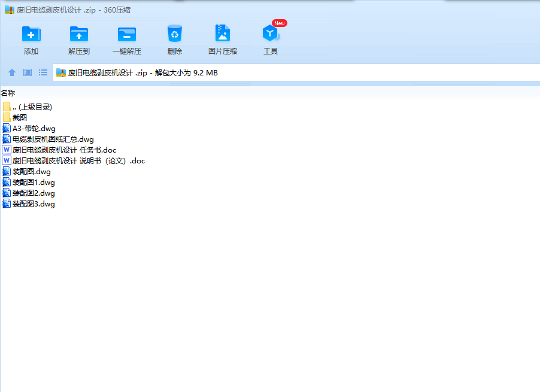This screenshot has height=392, width=540.
Task: Select file name A3-带轮.dwg
Action: coord(34,128)
